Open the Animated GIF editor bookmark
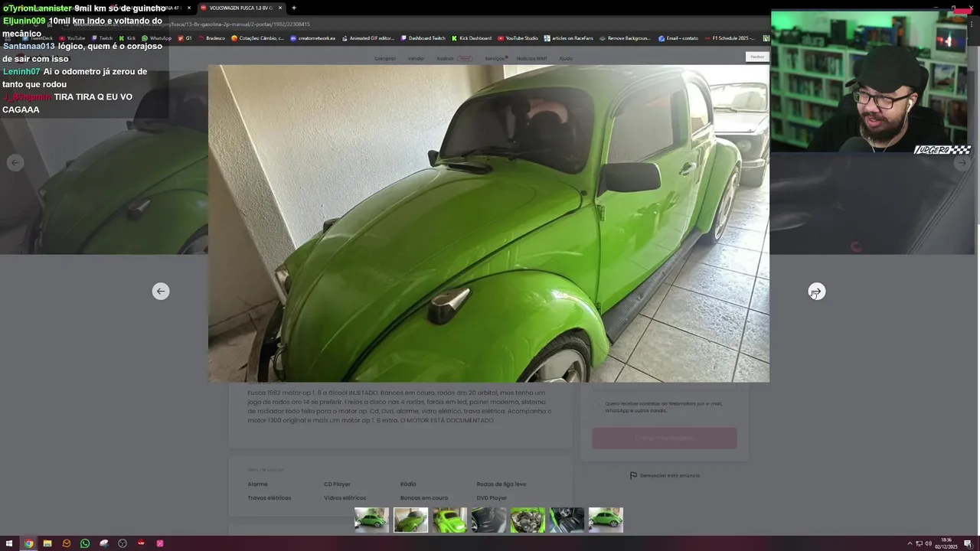This screenshot has height=551, width=980. [x=367, y=38]
